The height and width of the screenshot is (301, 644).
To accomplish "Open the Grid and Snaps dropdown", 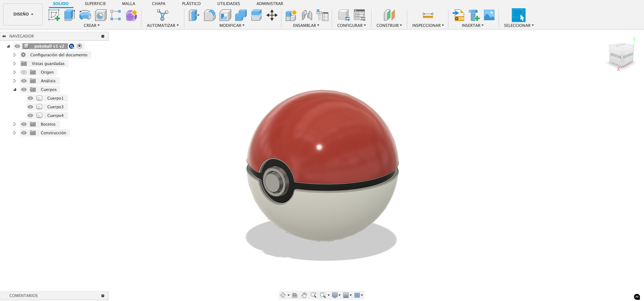I will coord(347,295).
